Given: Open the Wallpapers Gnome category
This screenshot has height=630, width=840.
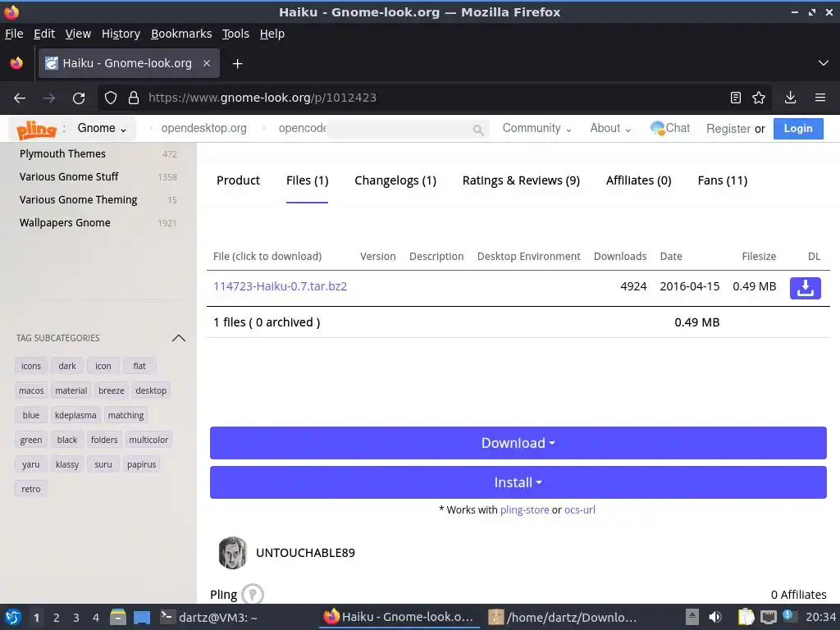Looking at the screenshot, I should click(65, 223).
